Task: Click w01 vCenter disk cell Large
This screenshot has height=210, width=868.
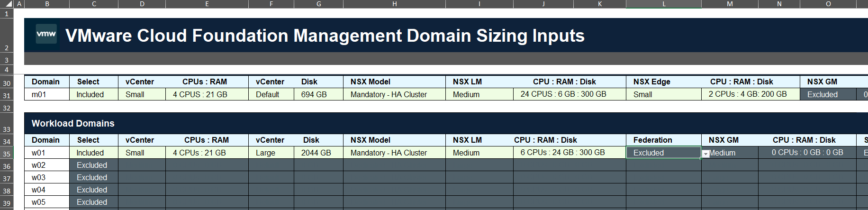Action: point(271,153)
